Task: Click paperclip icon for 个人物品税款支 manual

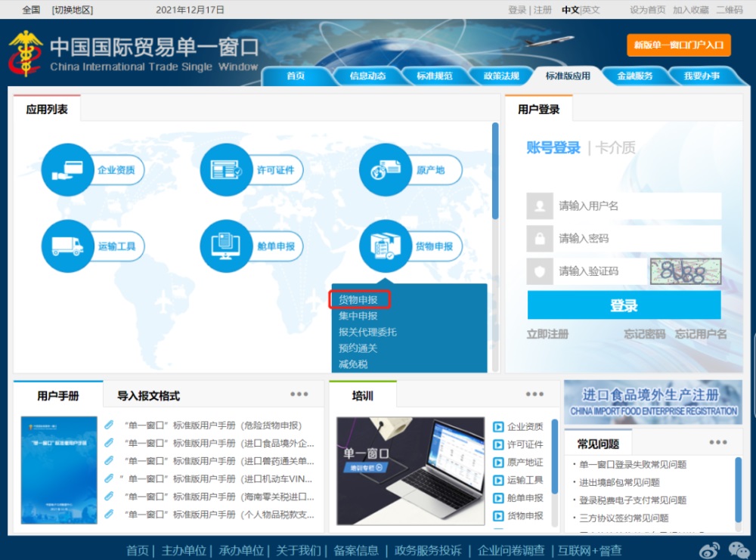Action: [x=110, y=514]
